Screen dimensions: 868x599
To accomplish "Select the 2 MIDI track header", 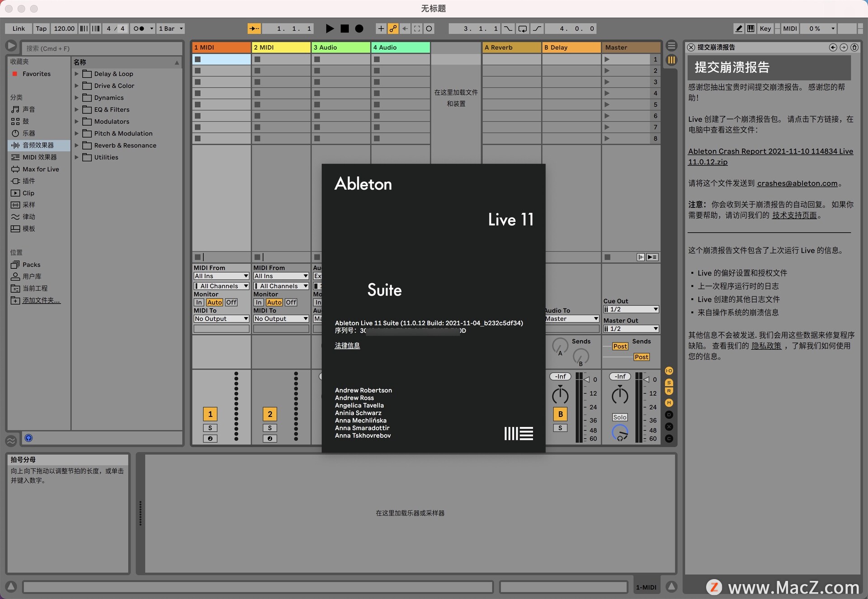I will (281, 47).
